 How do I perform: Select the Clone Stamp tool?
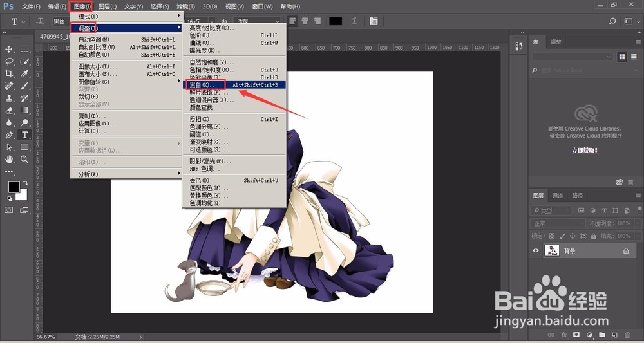click(x=8, y=98)
